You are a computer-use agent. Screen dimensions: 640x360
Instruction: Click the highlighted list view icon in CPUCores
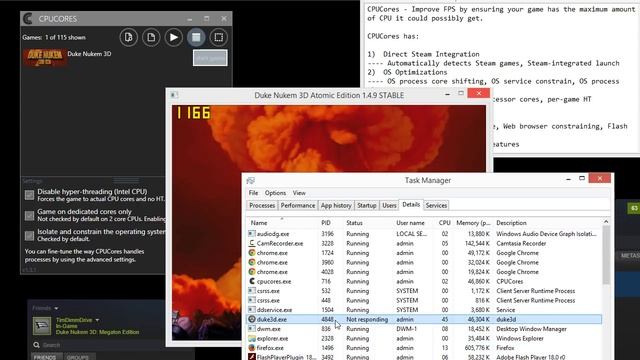[196, 38]
